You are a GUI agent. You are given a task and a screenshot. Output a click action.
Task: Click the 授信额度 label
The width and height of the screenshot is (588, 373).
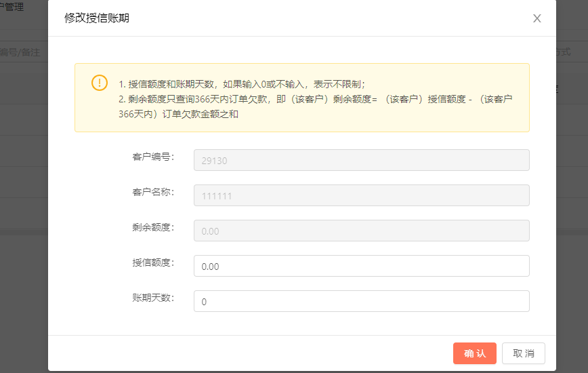[x=153, y=263]
